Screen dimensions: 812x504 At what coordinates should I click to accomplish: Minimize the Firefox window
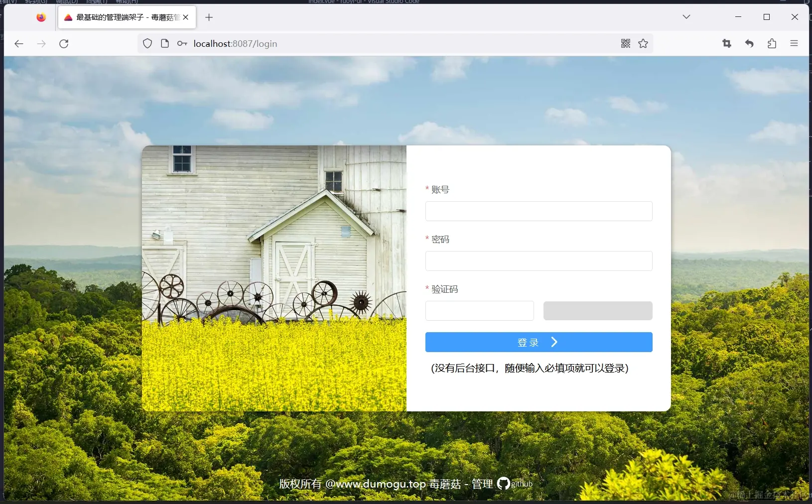738,17
